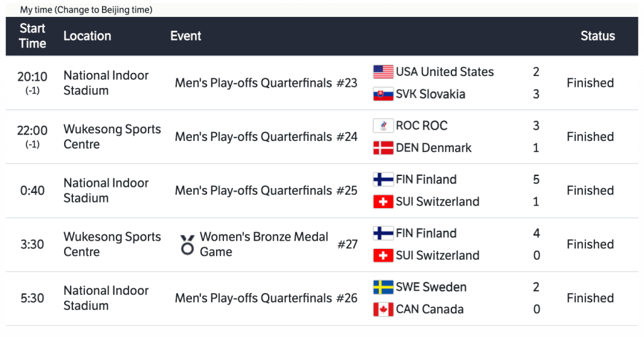This screenshot has height=337, width=644.
Task: Click Finished status for Sweden vs Canada
Action: (590, 299)
